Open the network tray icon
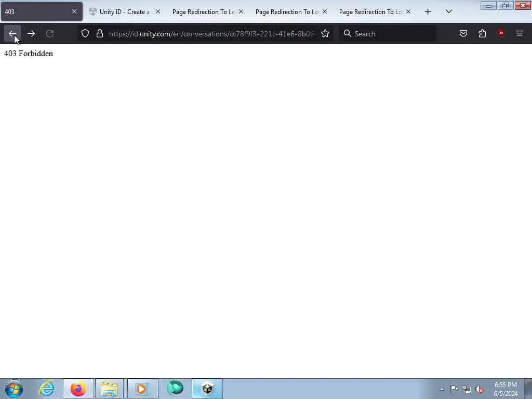532x399 pixels. (467, 389)
